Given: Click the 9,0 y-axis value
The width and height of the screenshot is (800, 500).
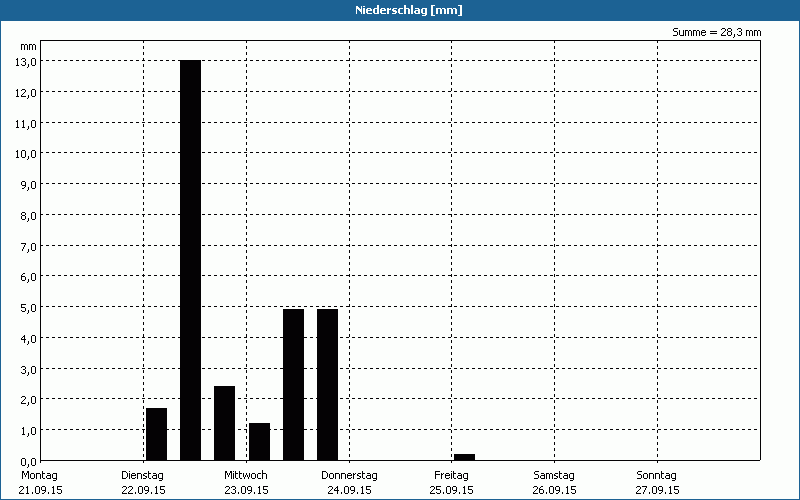Looking at the screenshot, I should 28,185.
